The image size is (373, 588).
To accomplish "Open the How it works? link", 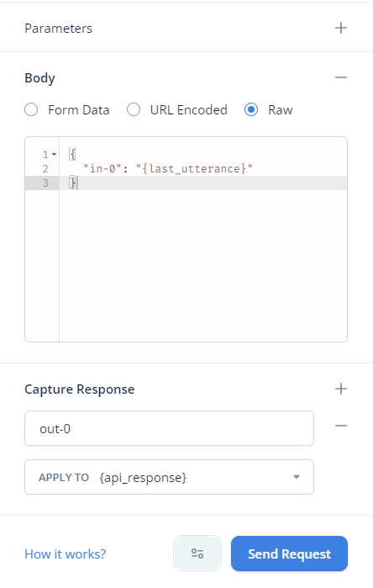I will point(66,554).
